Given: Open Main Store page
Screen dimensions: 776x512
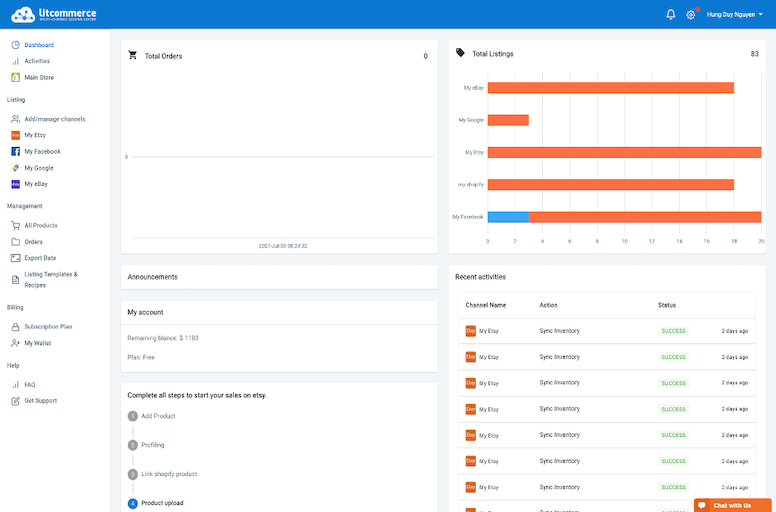Looking at the screenshot, I should tap(39, 78).
